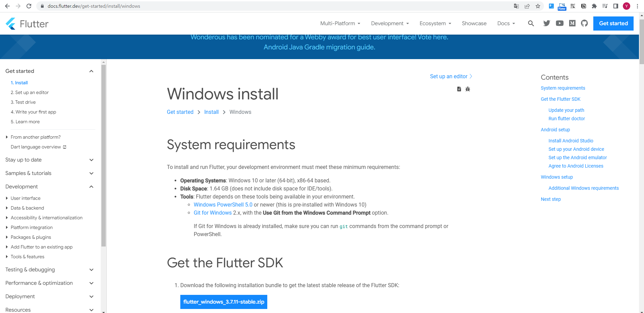Open Flutter's GitHub icon
644x313 pixels.
click(585, 23)
